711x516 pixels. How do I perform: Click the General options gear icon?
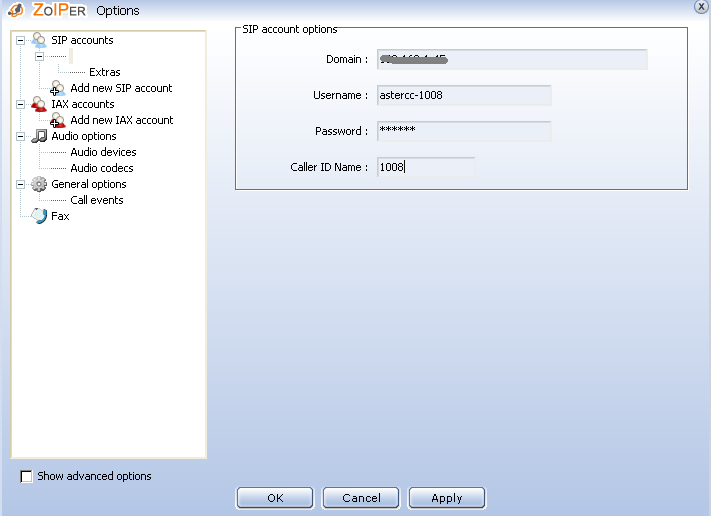[39, 184]
